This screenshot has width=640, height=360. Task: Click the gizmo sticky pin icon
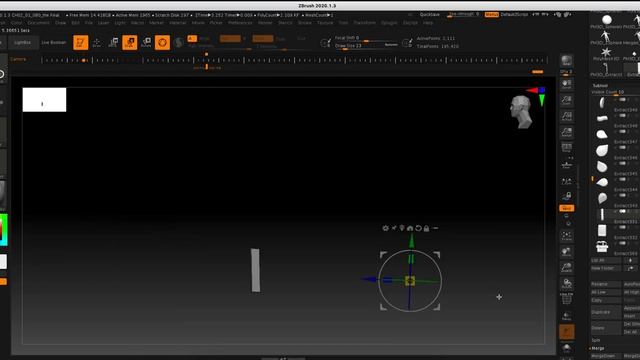tap(394, 228)
